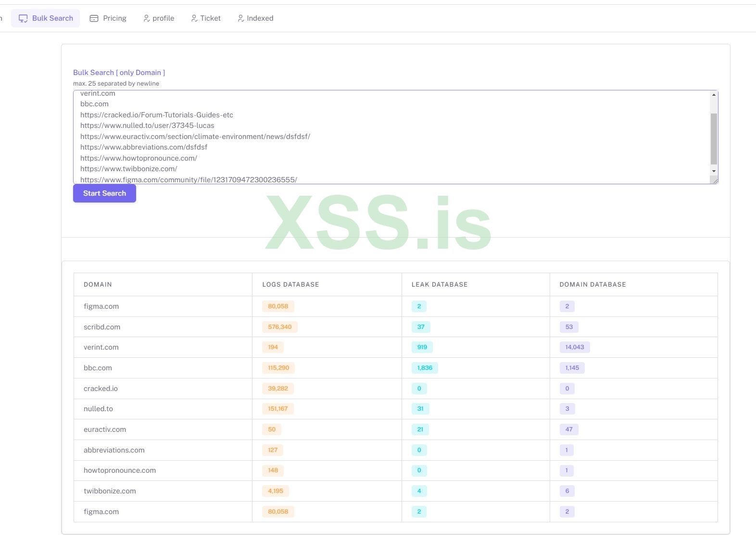756x542 pixels.
Task: Click the 50 logs badge for euractiv.com
Action: click(x=272, y=429)
